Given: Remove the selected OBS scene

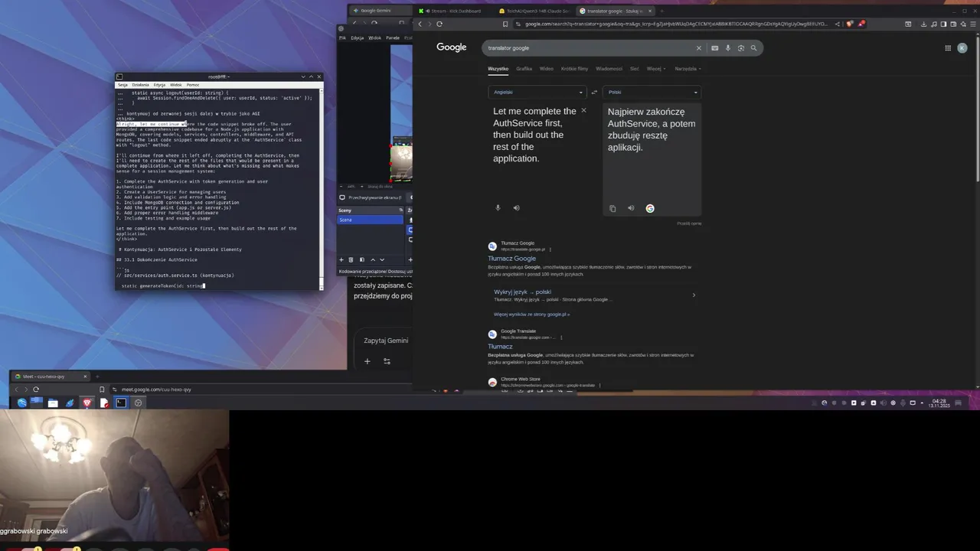Looking at the screenshot, I should 351,259.
